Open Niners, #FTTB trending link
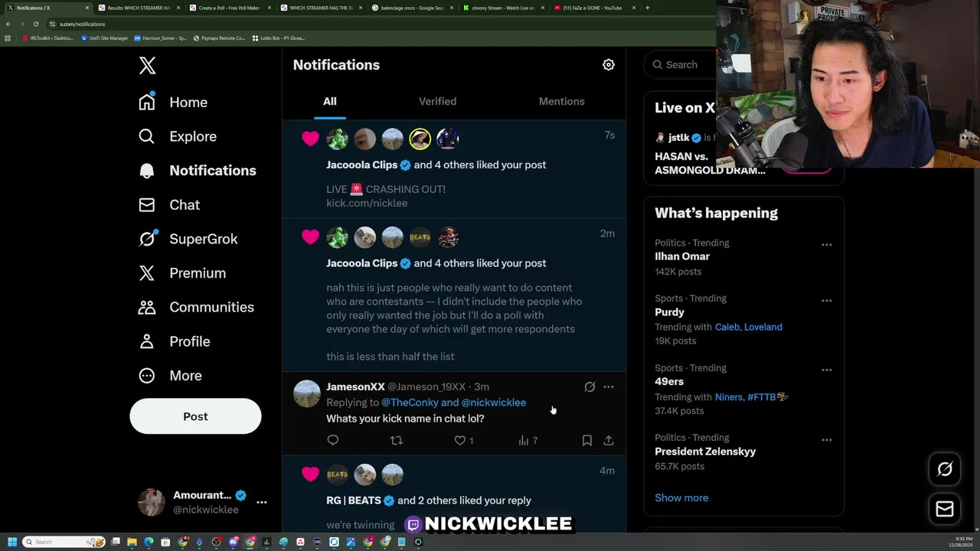This screenshot has height=551, width=980. point(751,396)
